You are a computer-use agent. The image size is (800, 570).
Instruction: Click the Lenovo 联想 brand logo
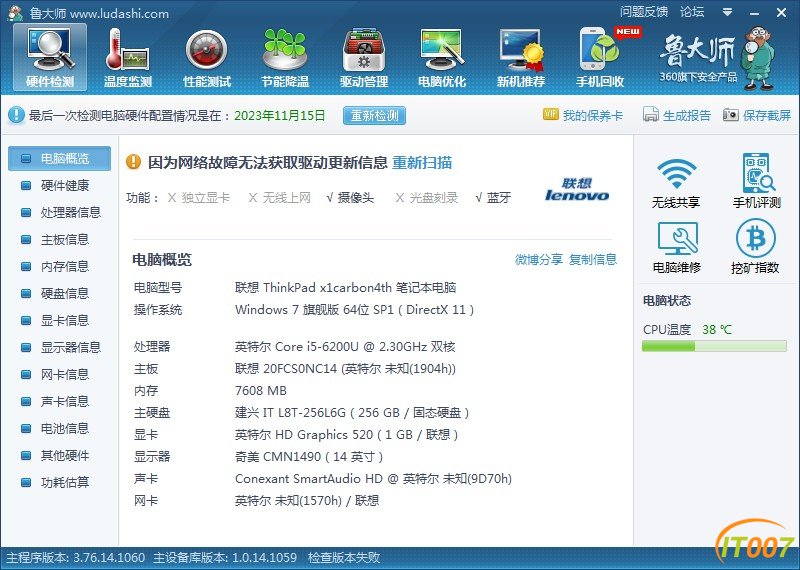pos(577,189)
